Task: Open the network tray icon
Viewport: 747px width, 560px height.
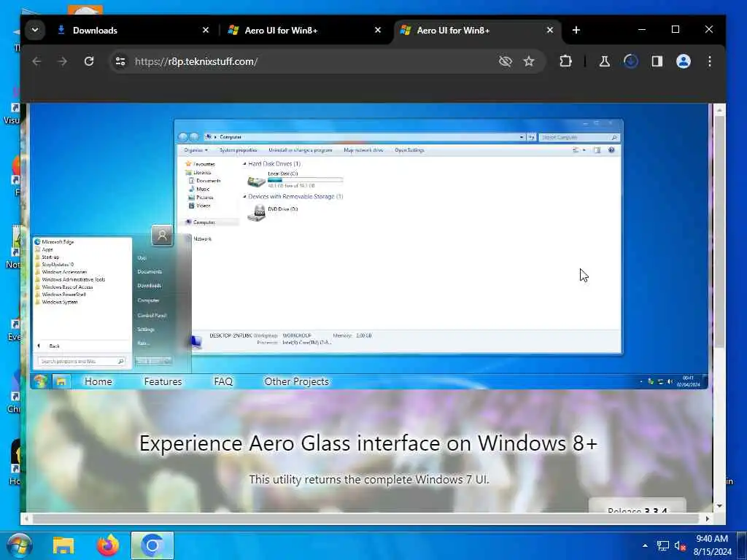Action: (662, 545)
